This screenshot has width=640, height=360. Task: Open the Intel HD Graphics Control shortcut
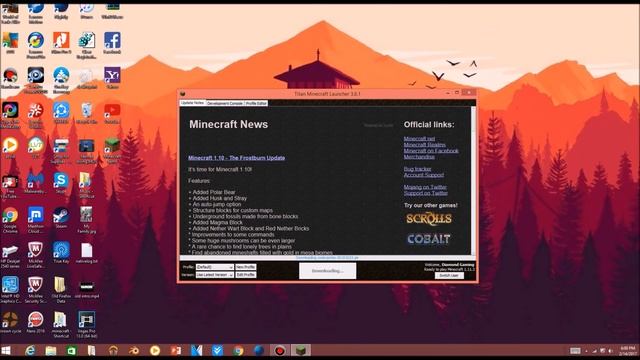[10, 289]
